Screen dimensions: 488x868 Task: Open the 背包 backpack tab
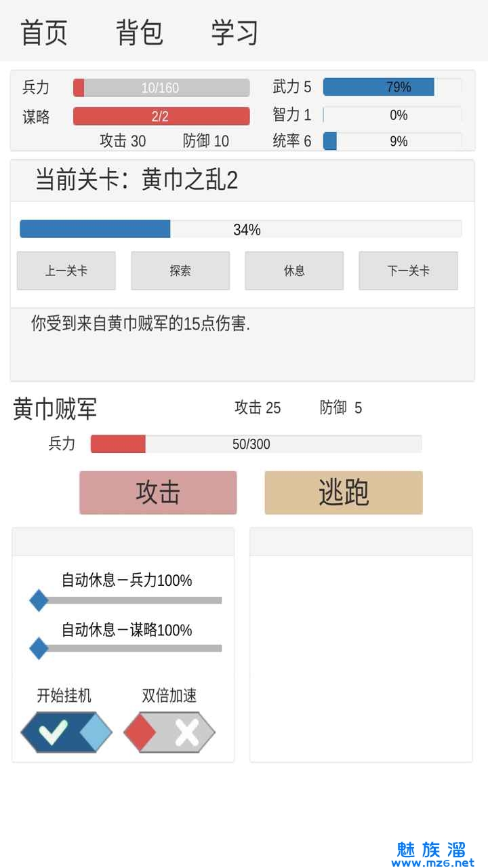coord(140,33)
